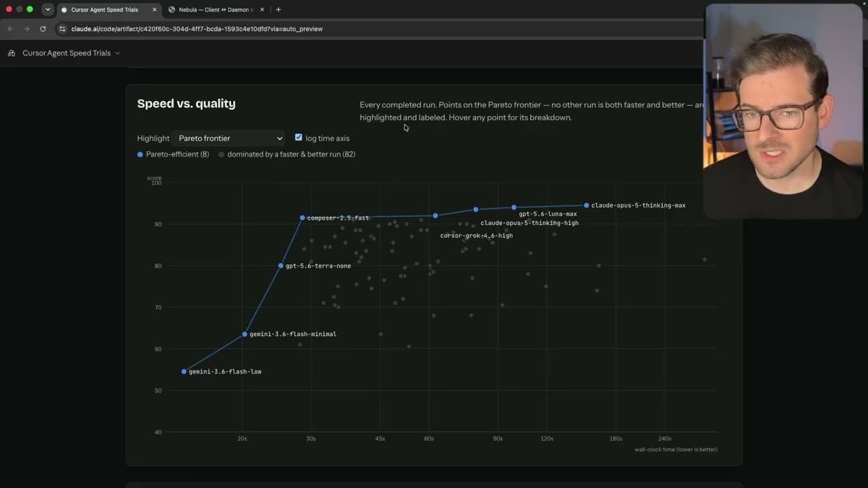Click the 240s tick label on time axis
Screen dimensions: 868x488
(665, 439)
